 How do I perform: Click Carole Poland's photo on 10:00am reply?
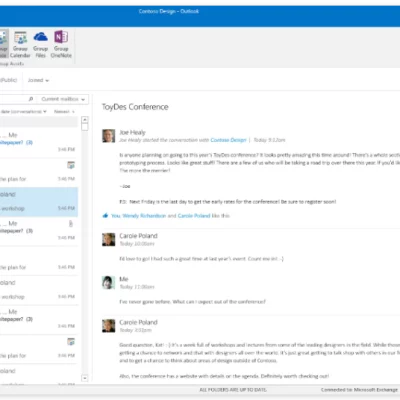click(x=108, y=239)
